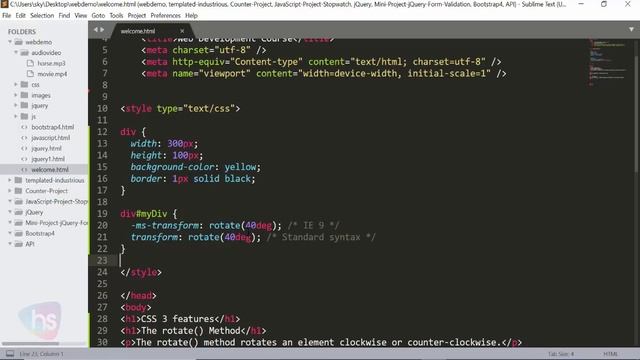Screen dimensions: 640x360
Task: Open jquery.html in sidebar
Action: point(46,148)
